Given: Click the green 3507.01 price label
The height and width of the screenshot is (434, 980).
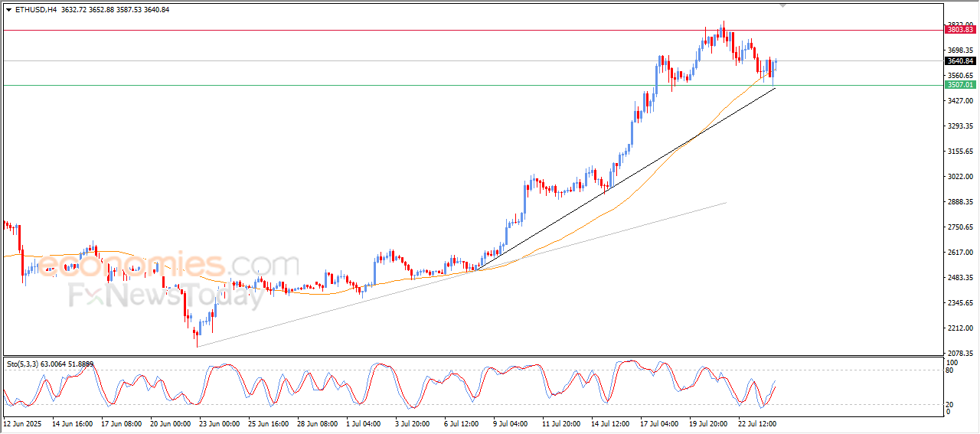Looking at the screenshot, I should (x=959, y=85).
